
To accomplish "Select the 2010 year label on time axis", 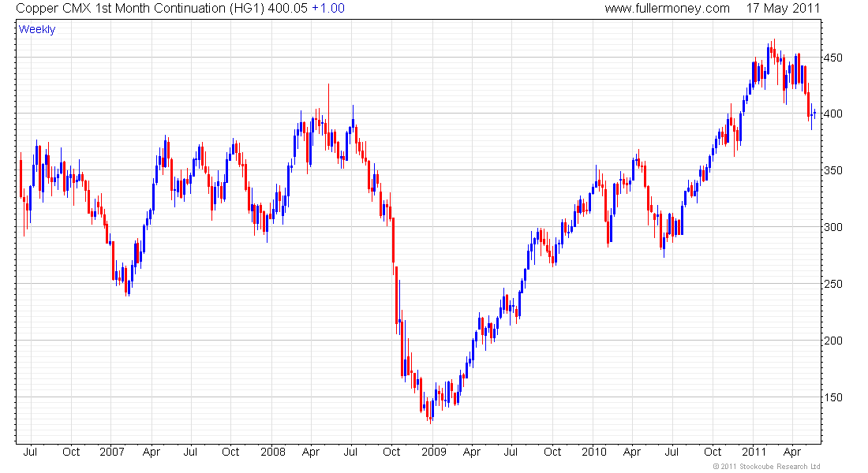I will pyautogui.click(x=594, y=452).
